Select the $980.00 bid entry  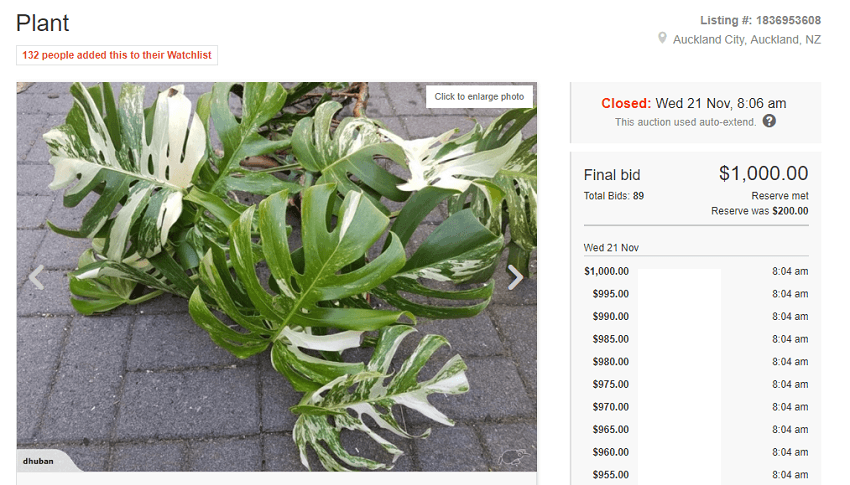click(696, 361)
